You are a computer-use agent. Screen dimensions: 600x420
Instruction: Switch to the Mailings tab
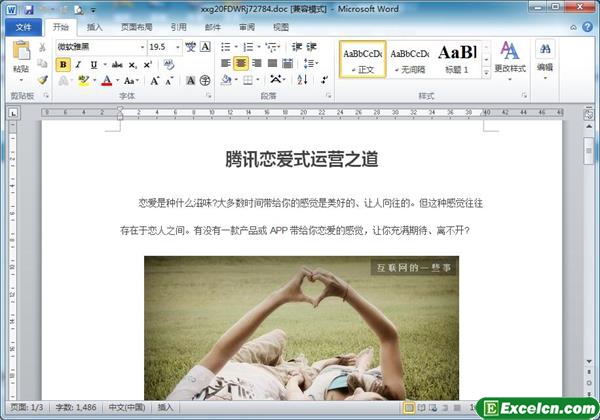pyautogui.click(x=213, y=27)
